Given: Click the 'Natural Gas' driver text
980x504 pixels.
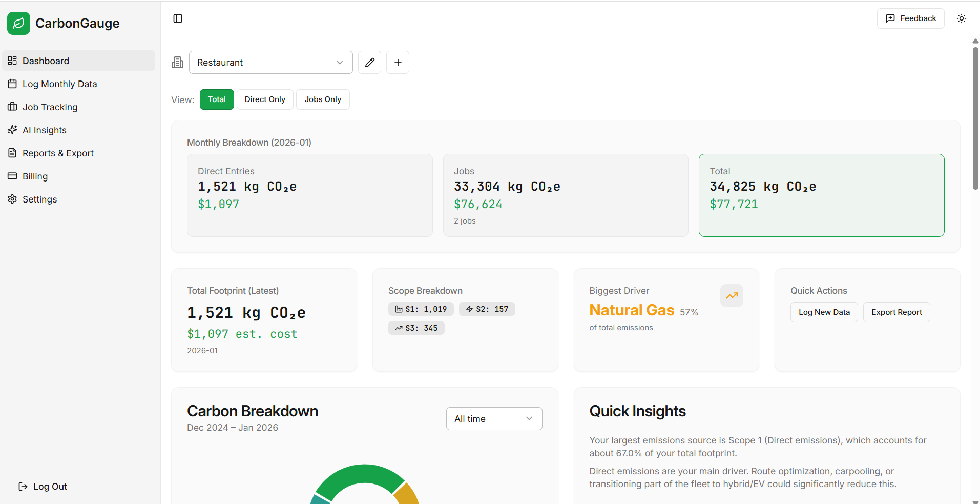Looking at the screenshot, I should point(632,310).
